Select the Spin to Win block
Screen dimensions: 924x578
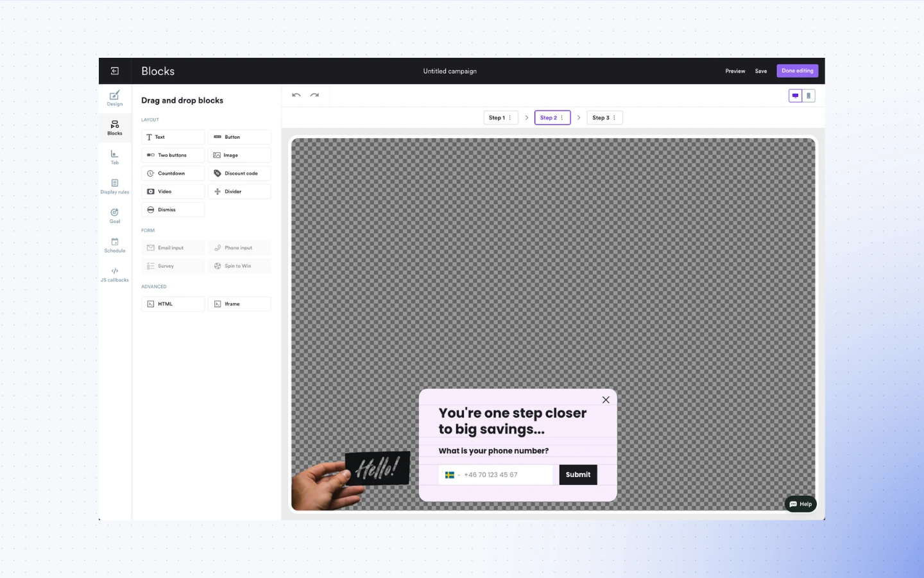tap(239, 266)
